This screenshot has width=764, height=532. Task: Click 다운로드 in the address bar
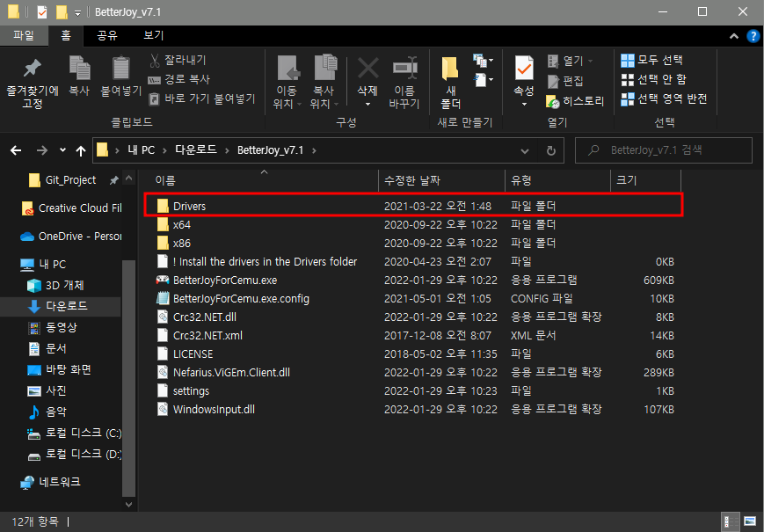click(196, 149)
